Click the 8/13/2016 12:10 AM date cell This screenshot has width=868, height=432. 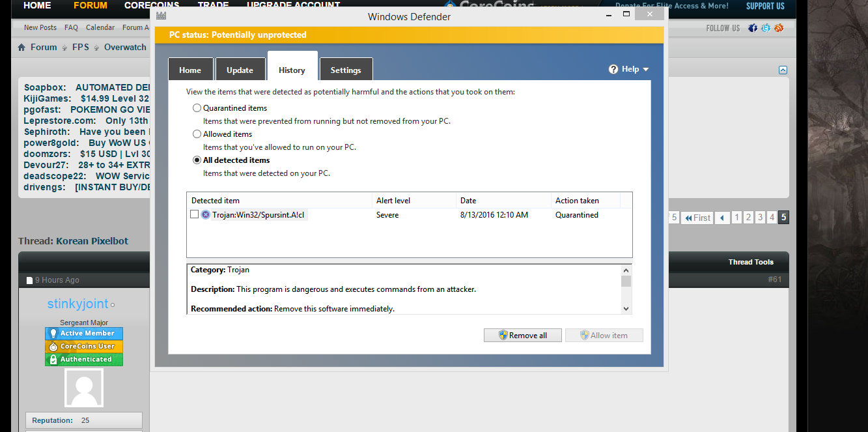click(494, 215)
